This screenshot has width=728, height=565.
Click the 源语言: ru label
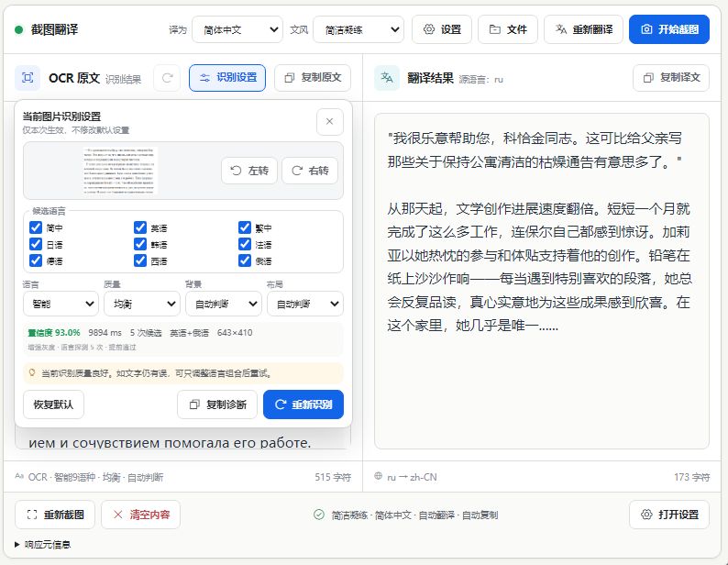(481, 80)
